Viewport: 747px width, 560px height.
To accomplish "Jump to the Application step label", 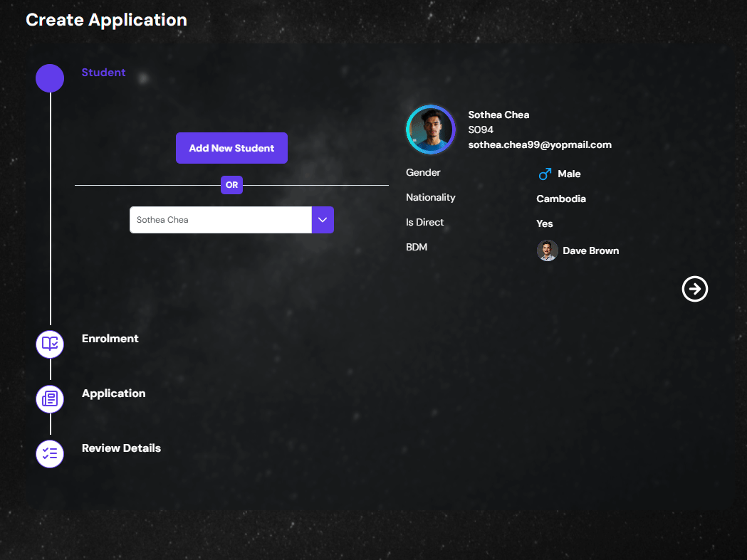I will click(x=113, y=393).
